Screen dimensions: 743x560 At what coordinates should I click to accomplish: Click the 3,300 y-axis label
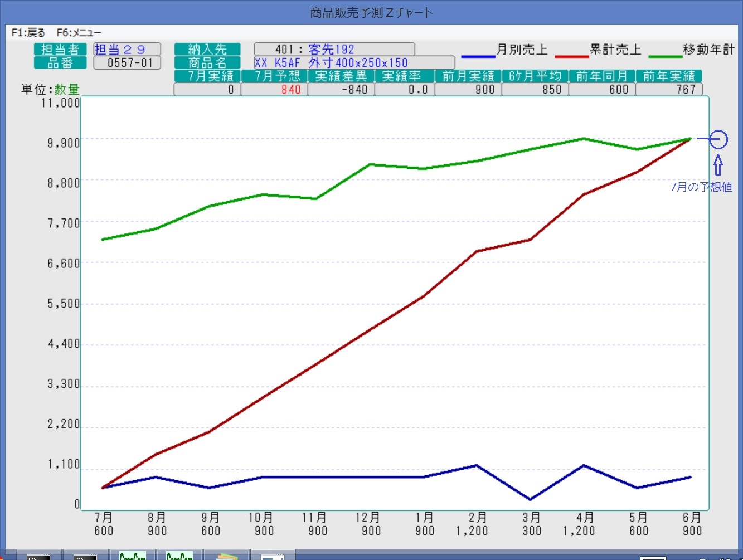(64, 384)
